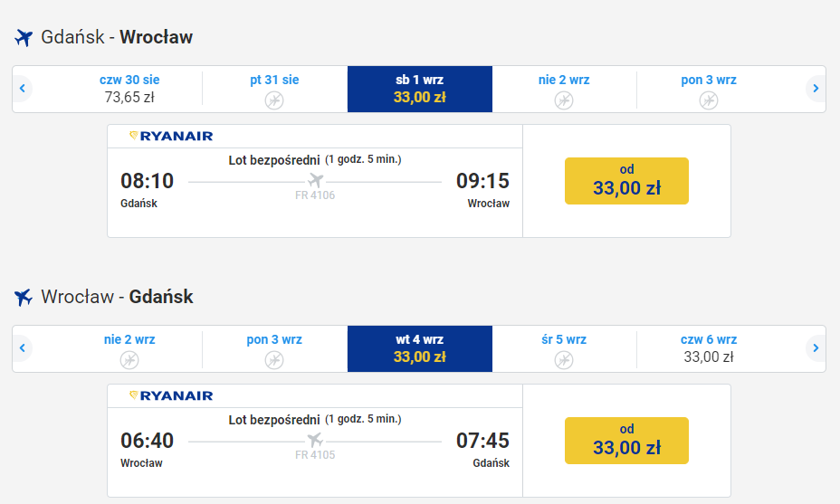The image size is (840, 504).
Task: Click Ryanair logo on the return flight card
Action: (x=171, y=395)
